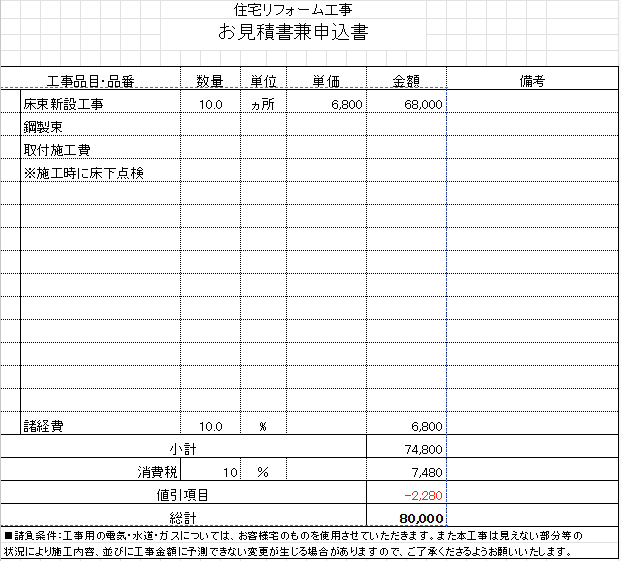Select the ヵ所 unit cell
This screenshot has height=561, width=621.
click(263, 104)
